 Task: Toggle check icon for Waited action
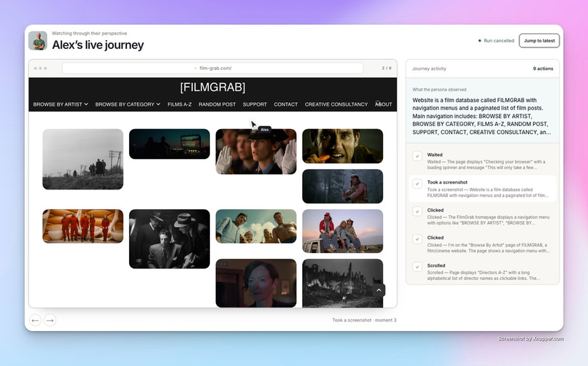[x=417, y=156]
